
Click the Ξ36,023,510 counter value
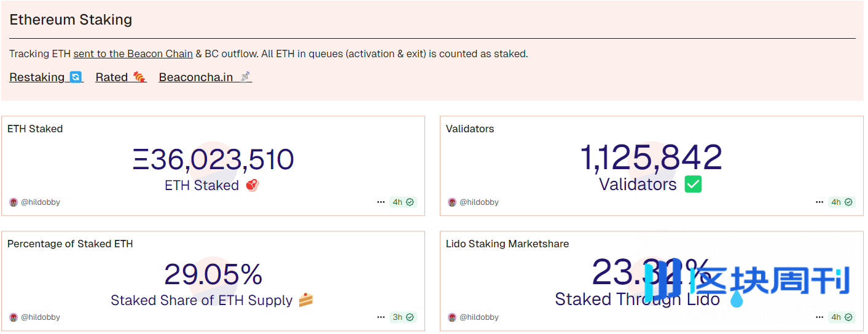(213, 159)
